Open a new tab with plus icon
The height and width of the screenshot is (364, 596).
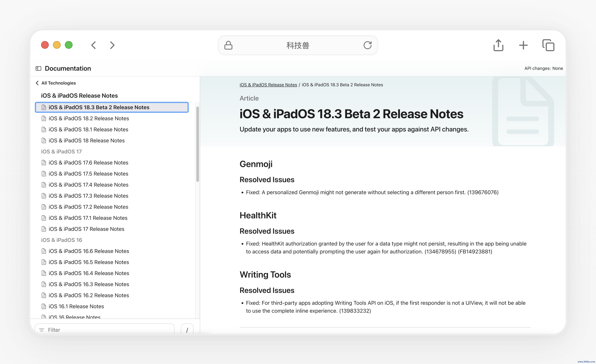[523, 45]
